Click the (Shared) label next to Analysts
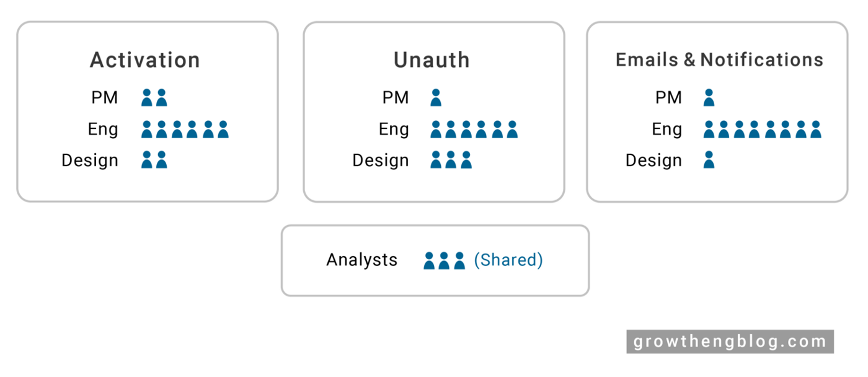This screenshot has height=377, width=868. point(508,260)
